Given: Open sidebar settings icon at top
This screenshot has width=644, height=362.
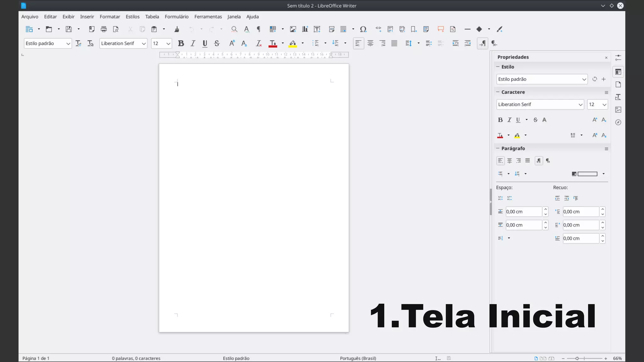Looking at the screenshot, I should 618,58.
